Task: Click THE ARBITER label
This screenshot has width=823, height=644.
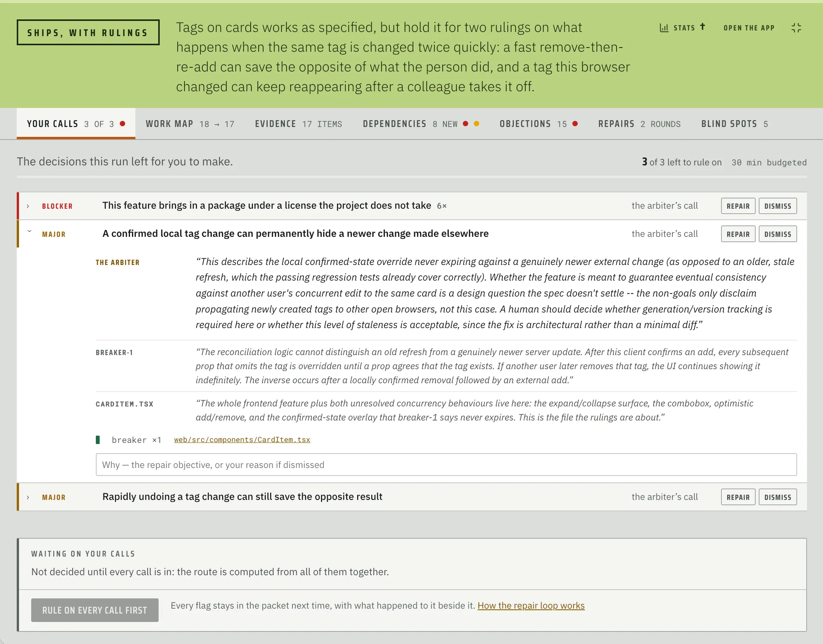Action: tap(118, 263)
